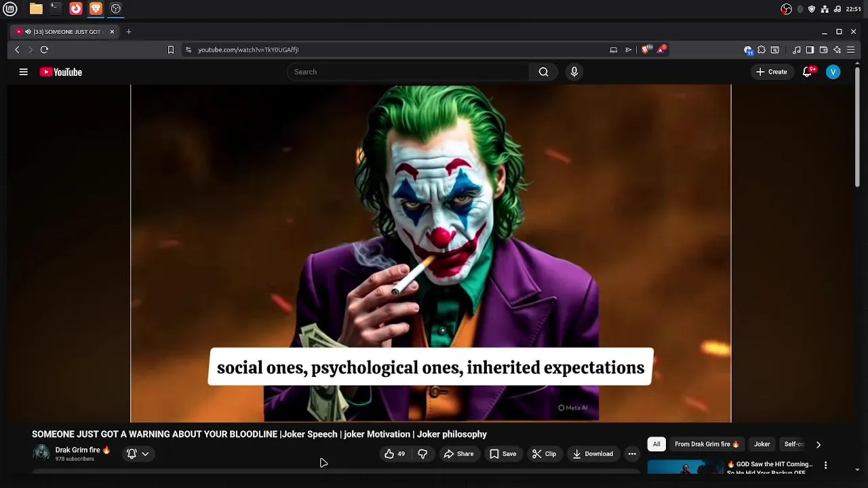Like the video with 49 likes

(395, 454)
